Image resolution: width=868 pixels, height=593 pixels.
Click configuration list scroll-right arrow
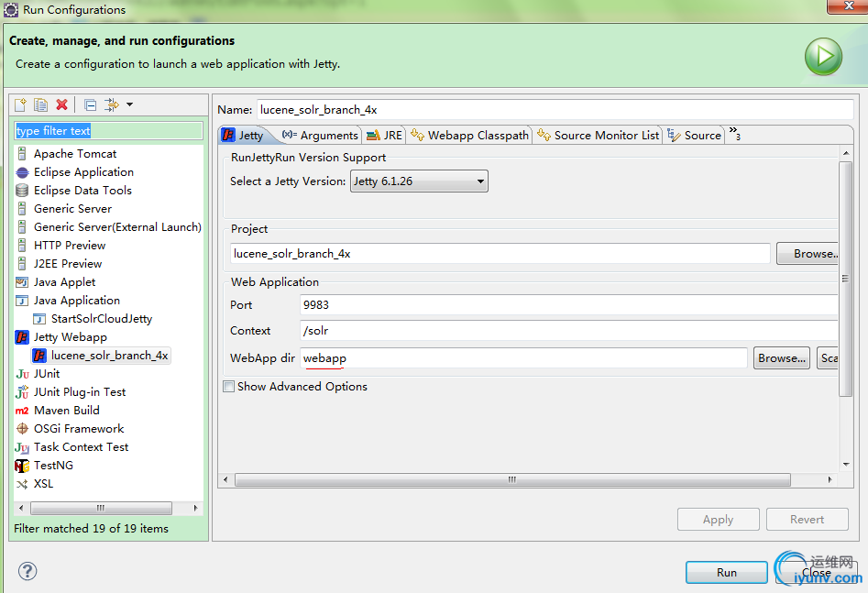[x=195, y=508]
